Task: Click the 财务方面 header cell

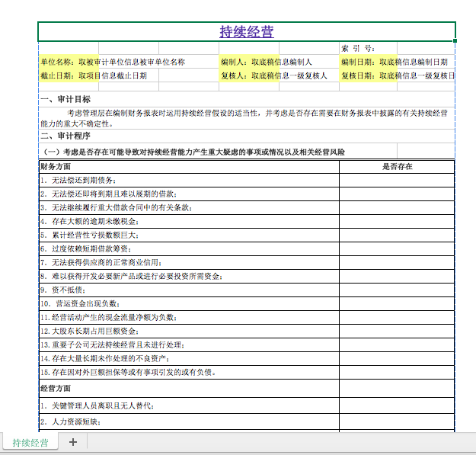Action: point(189,166)
